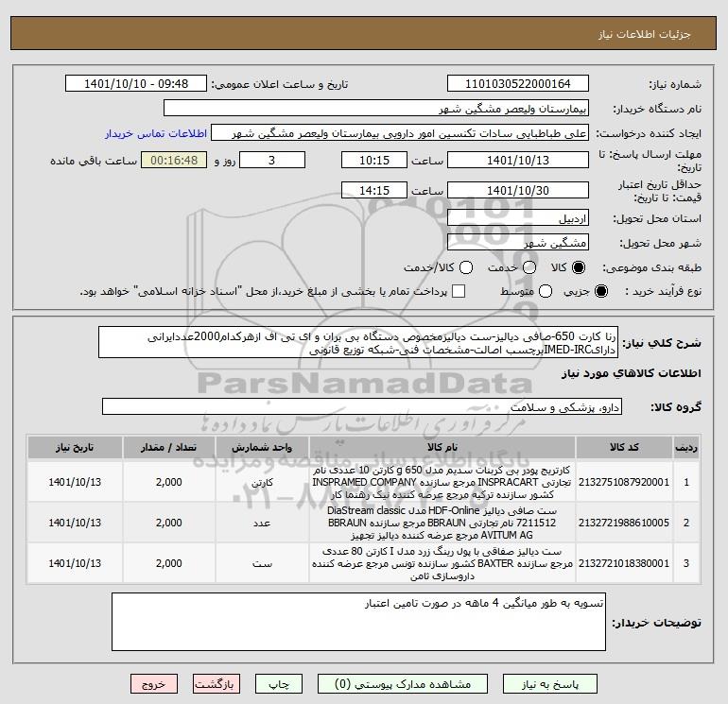Click the remaining days field showing 3
The height and width of the screenshot is (704, 728).
tap(272, 160)
